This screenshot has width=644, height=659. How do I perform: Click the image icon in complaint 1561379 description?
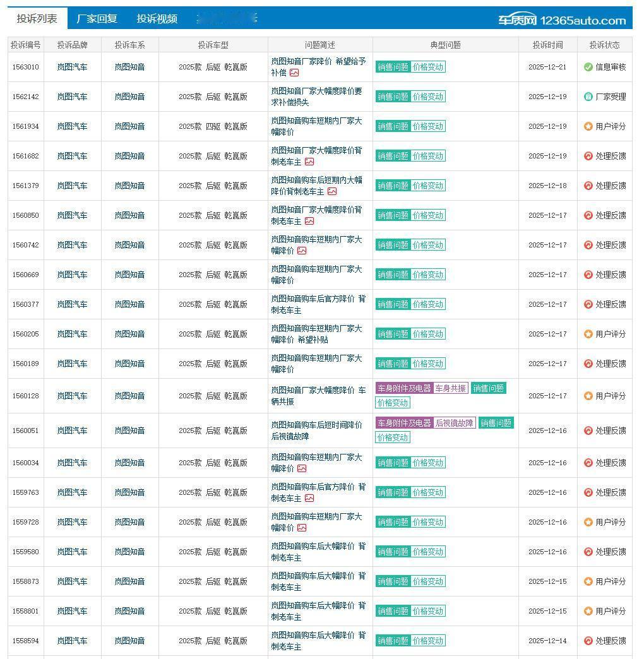[x=332, y=192]
